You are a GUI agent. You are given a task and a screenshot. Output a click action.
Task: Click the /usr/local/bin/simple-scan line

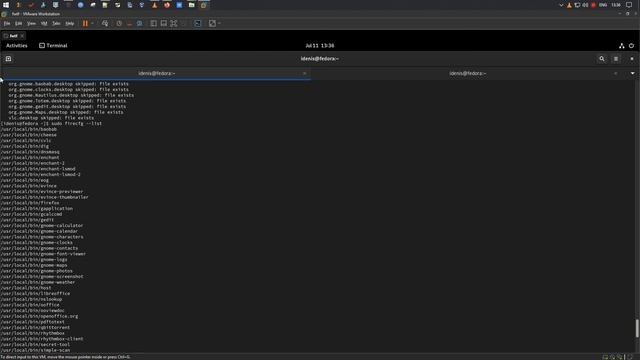tap(35, 350)
